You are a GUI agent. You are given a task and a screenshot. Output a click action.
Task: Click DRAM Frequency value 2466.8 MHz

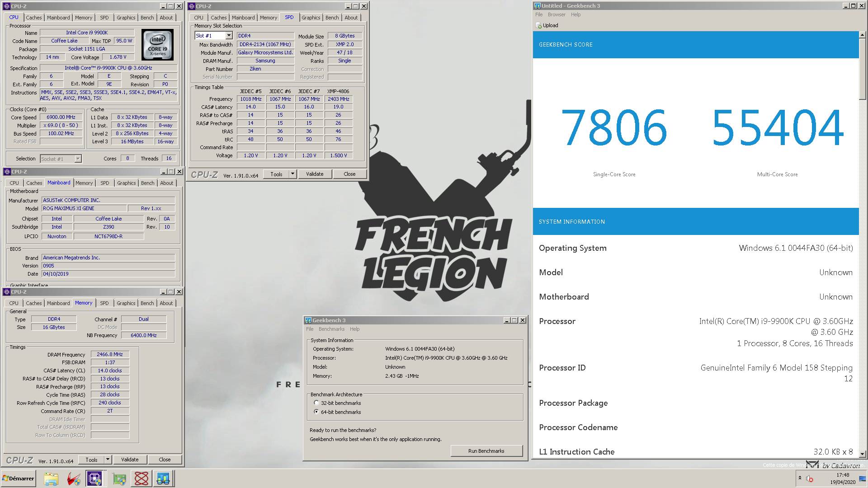click(x=110, y=354)
